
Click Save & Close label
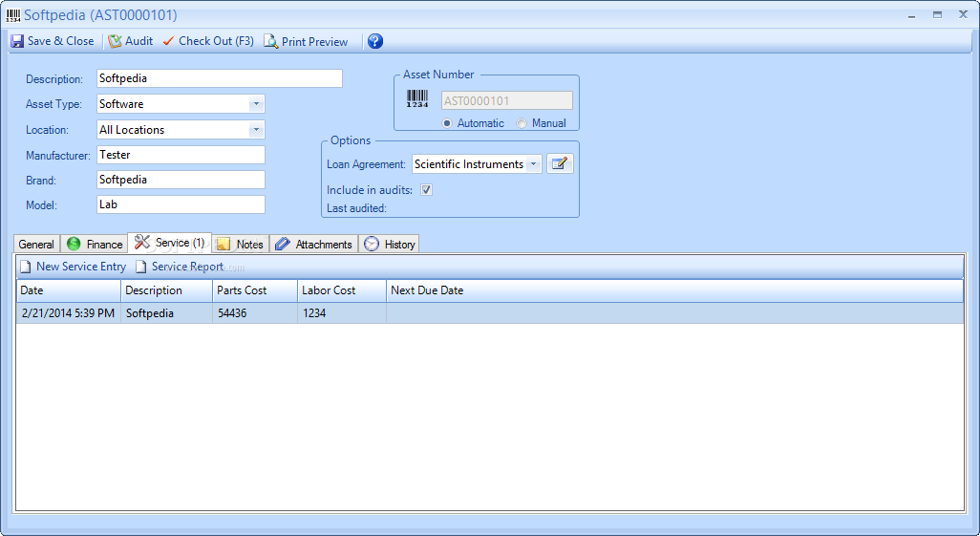[x=60, y=41]
